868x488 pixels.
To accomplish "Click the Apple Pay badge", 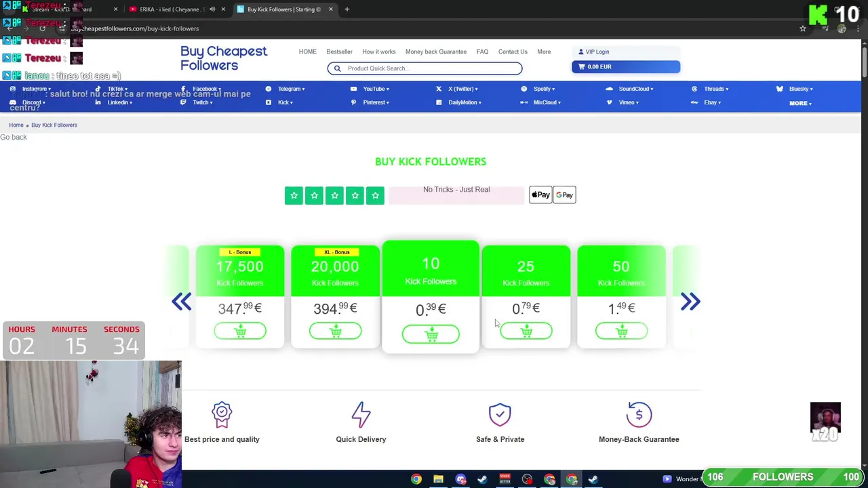I will click(x=540, y=195).
